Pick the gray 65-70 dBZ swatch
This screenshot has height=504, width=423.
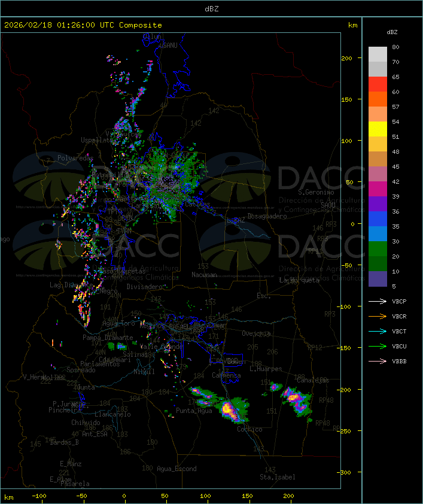click(378, 69)
